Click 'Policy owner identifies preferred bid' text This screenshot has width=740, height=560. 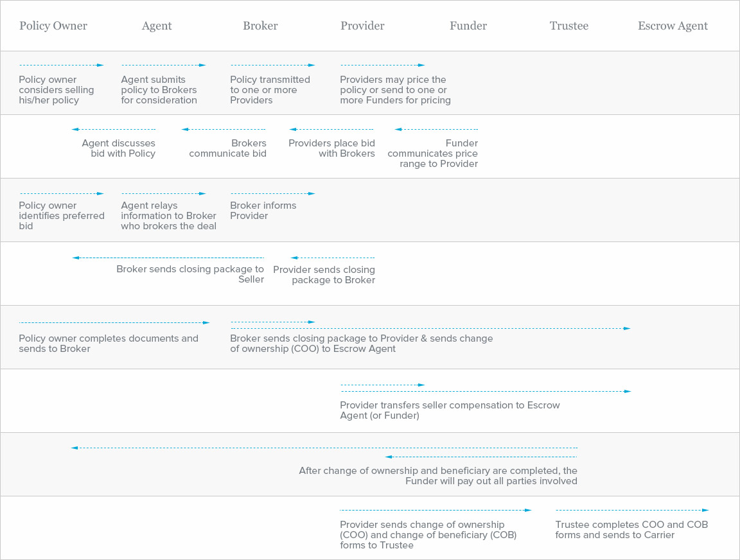pos(62,216)
